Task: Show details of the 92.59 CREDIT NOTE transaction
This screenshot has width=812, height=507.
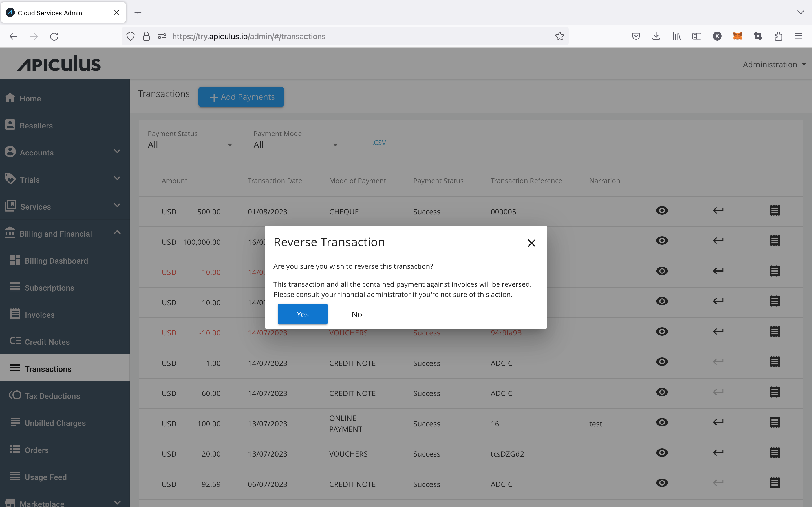Action: click(x=662, y=482)
